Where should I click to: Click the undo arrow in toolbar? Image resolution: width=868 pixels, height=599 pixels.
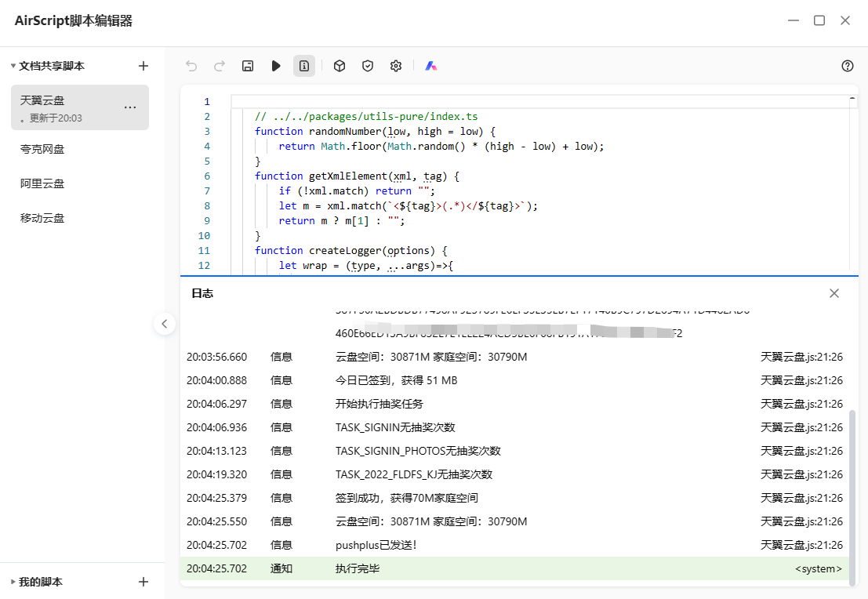pos(191,66)
